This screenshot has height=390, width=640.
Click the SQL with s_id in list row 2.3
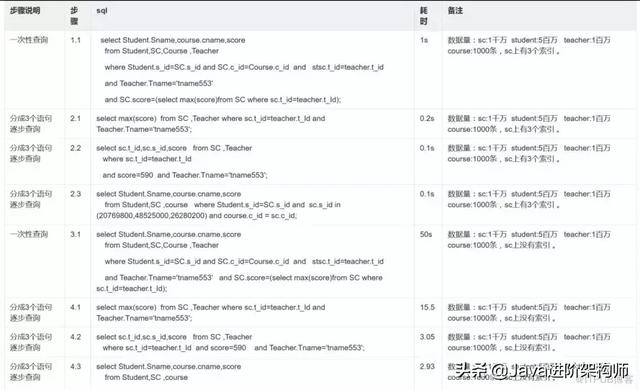(218, 204)
